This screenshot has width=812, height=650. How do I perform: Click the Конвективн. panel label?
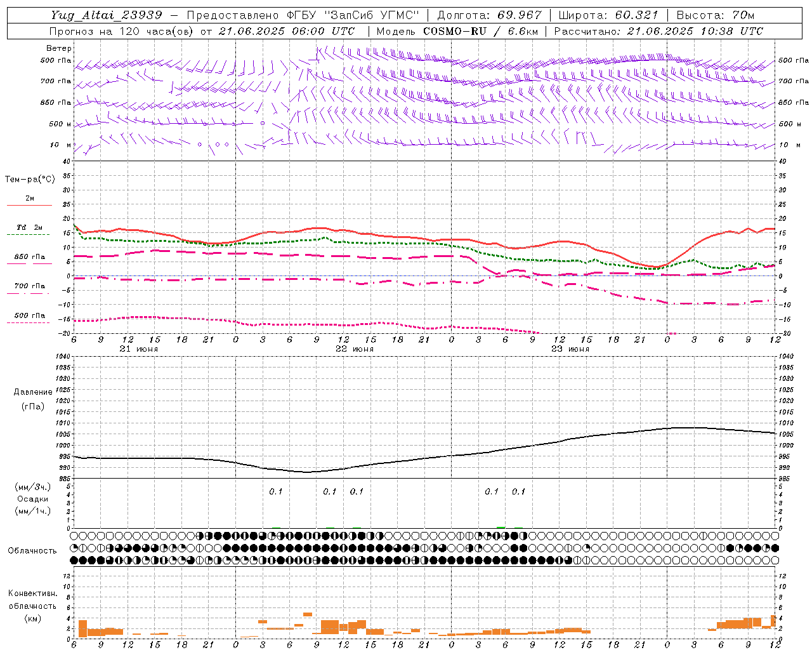click(33, 594)
